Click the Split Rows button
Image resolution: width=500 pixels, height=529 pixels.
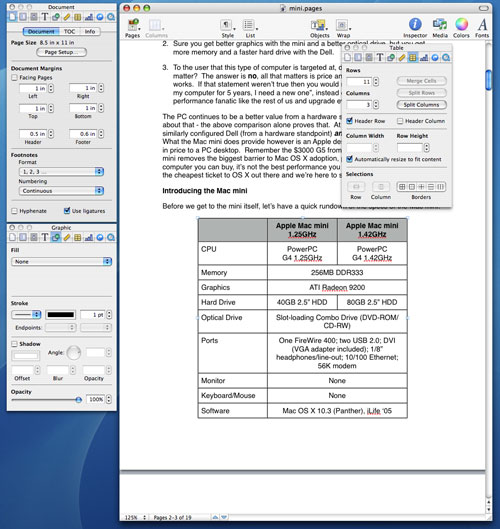[421, 93]
